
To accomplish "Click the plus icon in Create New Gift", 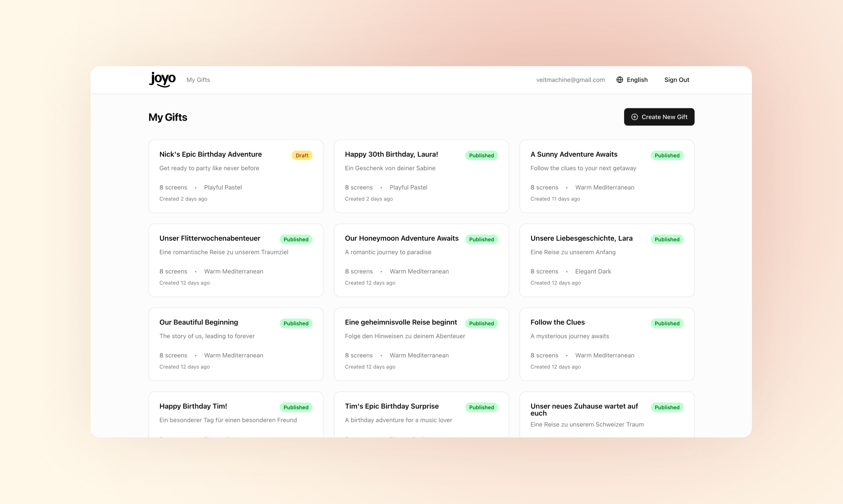I will pos(634,117).
